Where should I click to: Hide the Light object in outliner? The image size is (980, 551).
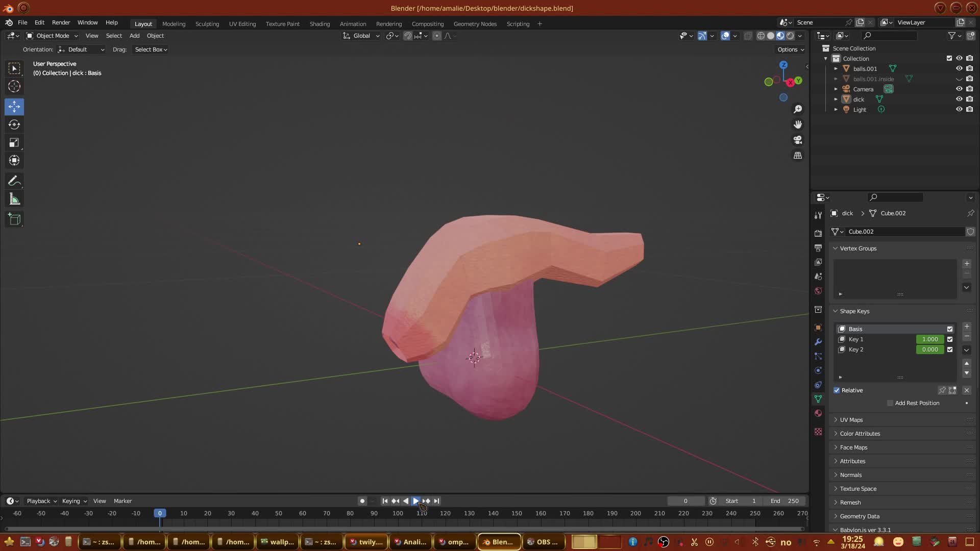click(x=959, y=109)
